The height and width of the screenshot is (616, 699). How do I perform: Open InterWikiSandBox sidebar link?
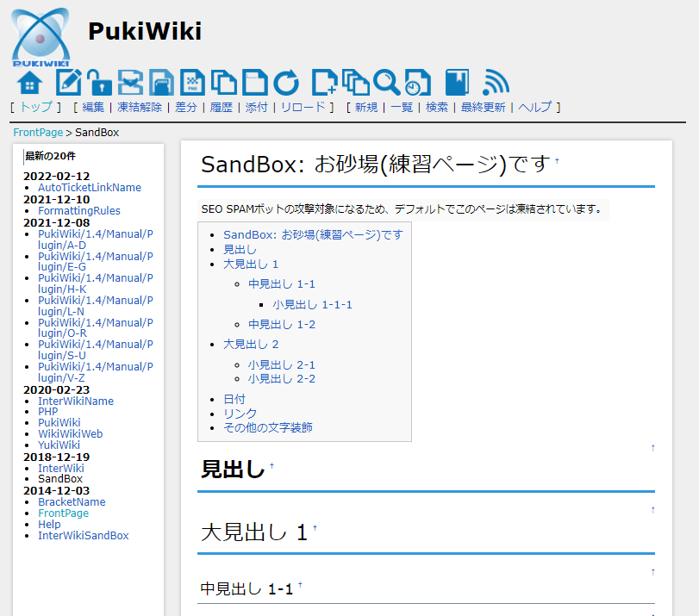tap(84, 535)
